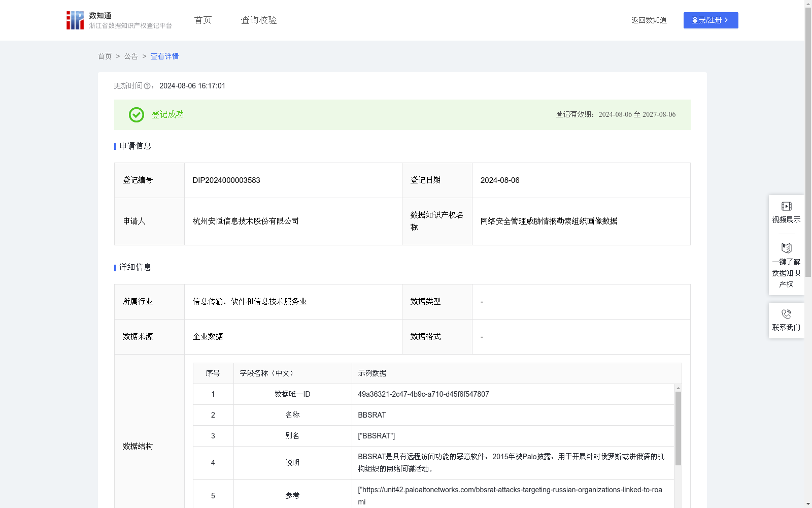Screen dimensions: 812x508
Task: Click the help icon beside 更新时间
Action: [147, 86]
